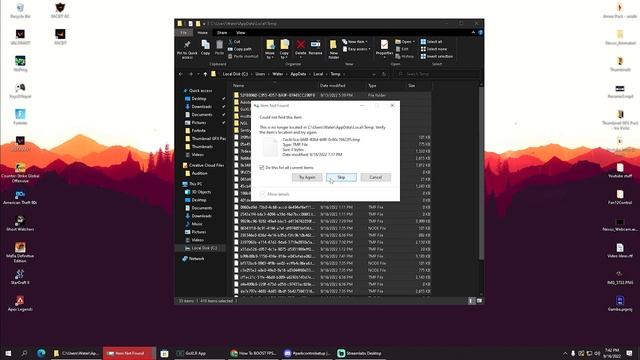The width and height of the screenshot is (640, 360).
Task: Click Select none in the ribbon
Action: [433, 49]
